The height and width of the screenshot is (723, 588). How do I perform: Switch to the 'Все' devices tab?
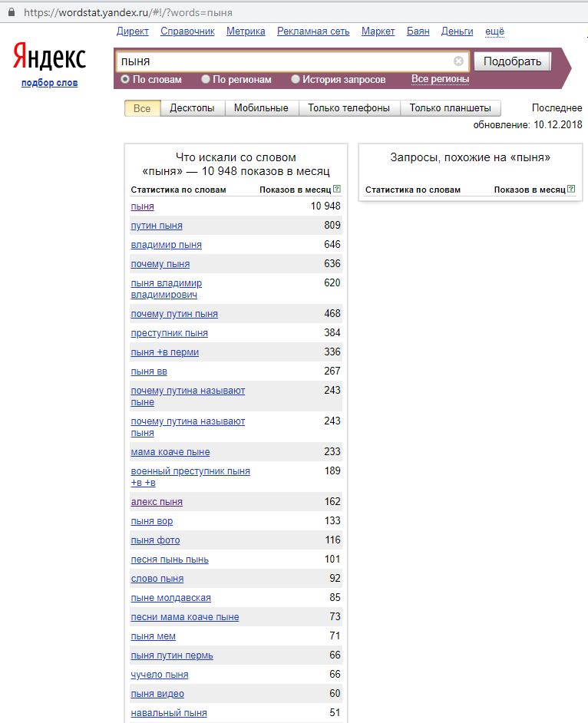tap(142, 108)
